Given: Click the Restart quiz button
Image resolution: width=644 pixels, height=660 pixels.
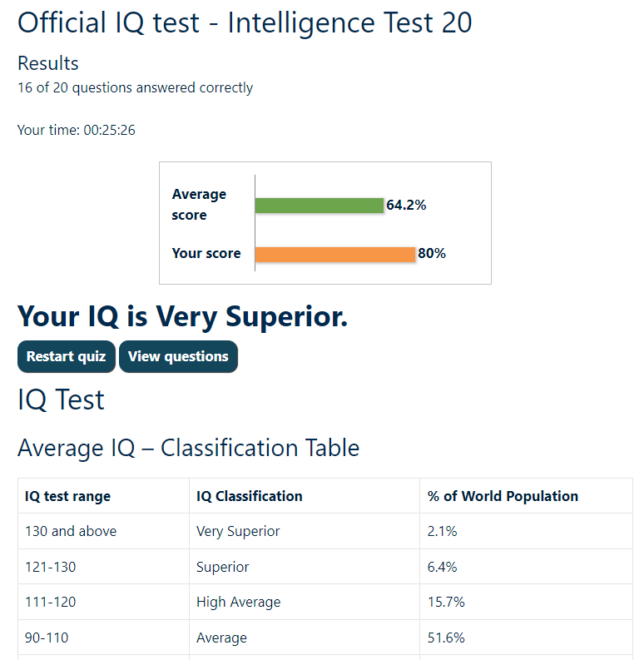Looking at the screenshot, I should pos(67,356).
